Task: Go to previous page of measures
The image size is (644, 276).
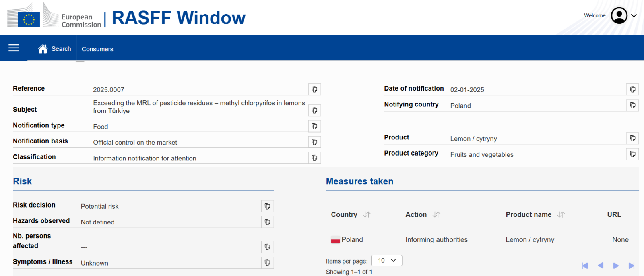Action: tap(601, 266)
